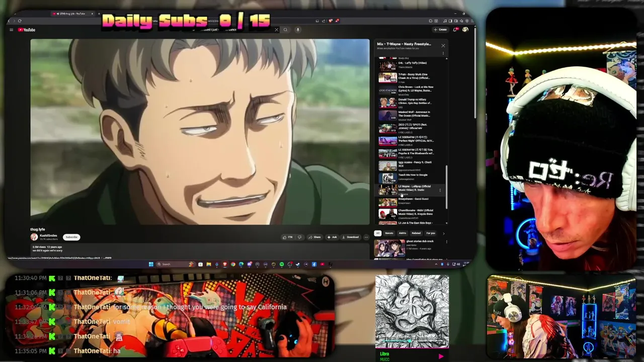Screen dimensions: 644x362
Task: Select the For you filter chip
Action: tap(431, 233)
